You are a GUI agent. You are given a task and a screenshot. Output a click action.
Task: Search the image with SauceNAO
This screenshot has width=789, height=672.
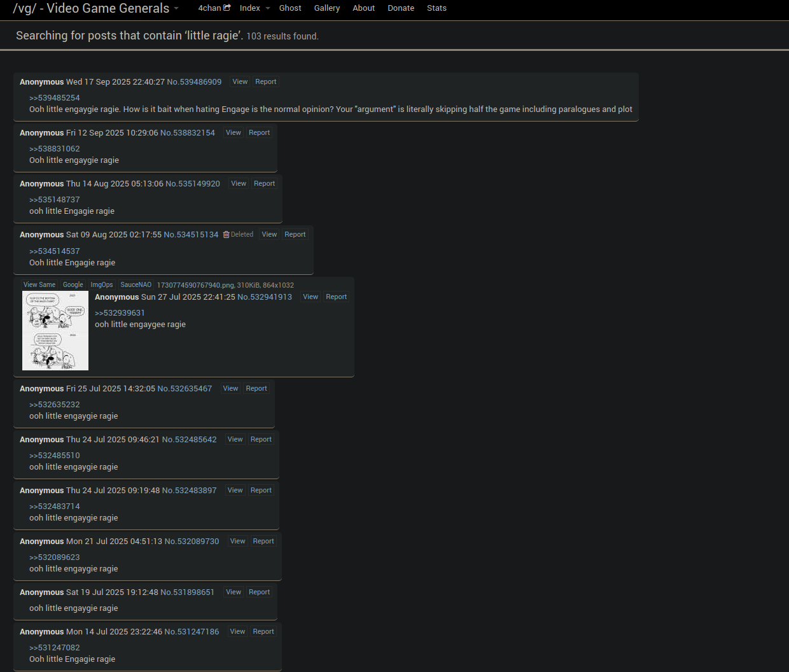click(x=136, y=284)
